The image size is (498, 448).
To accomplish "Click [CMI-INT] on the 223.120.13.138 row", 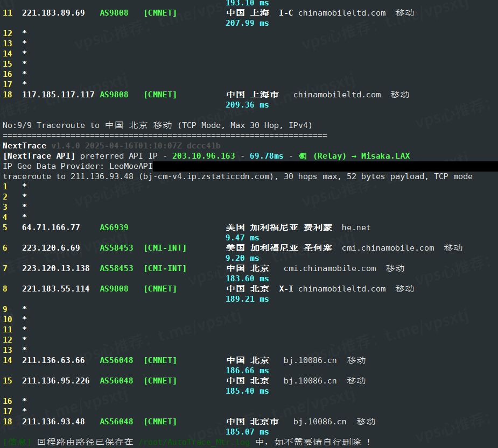I will (x=165, y=268).
